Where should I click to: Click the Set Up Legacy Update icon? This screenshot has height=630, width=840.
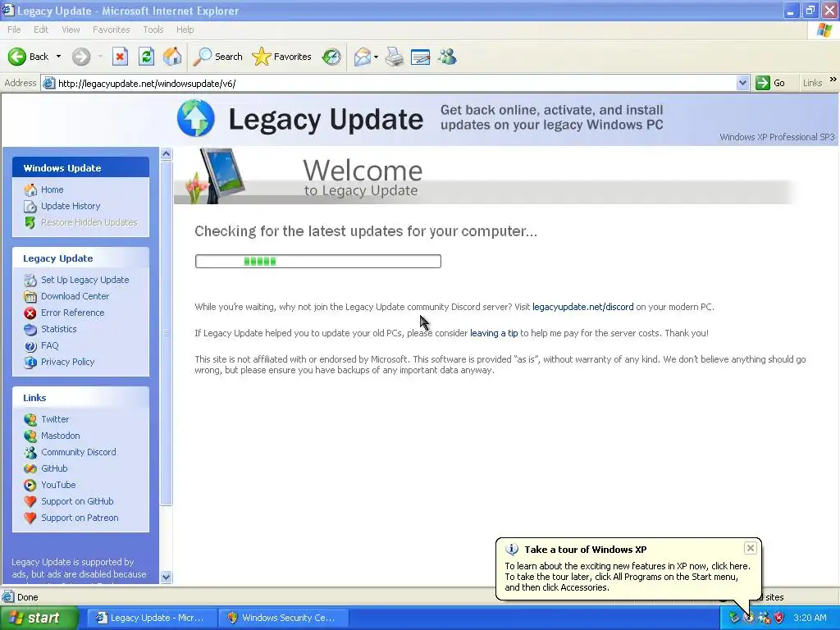(x=30, y=281)
